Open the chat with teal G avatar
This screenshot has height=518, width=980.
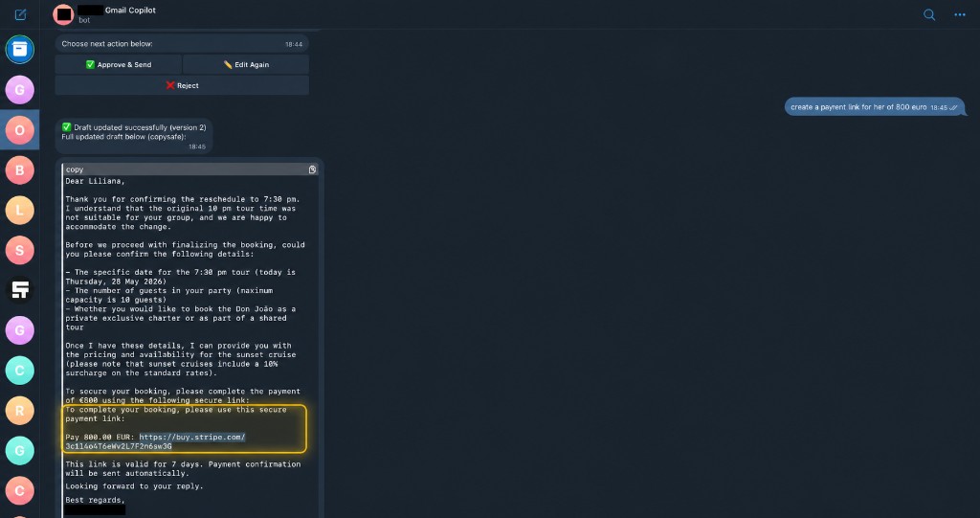[20, 450]
